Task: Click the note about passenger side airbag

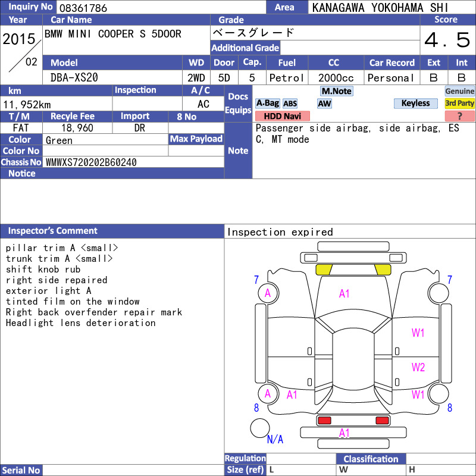Action: (x=358, y=133)
